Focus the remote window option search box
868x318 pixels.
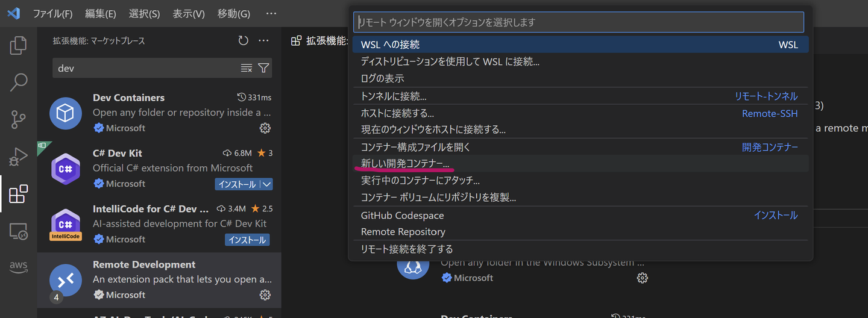579,22
